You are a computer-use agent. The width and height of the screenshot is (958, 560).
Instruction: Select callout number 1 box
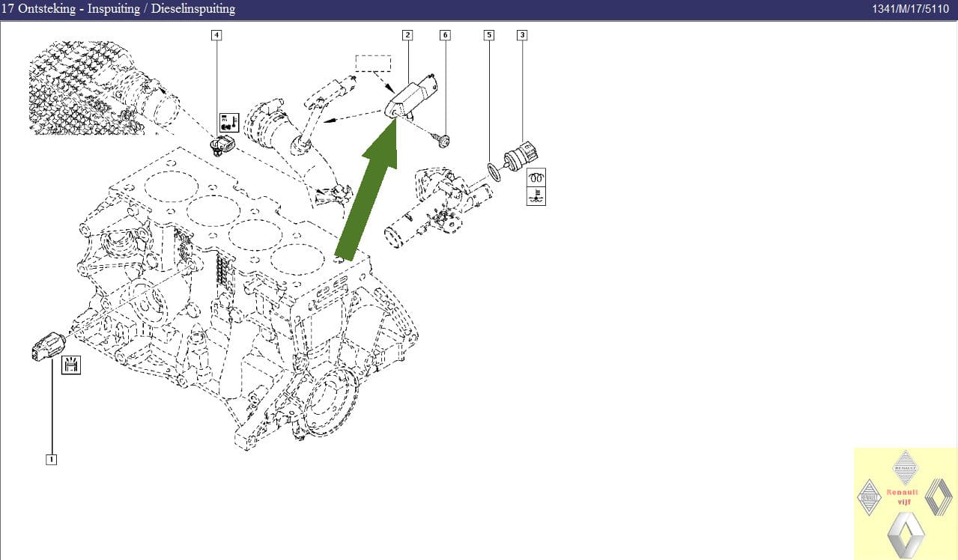(x=51, y=460)
